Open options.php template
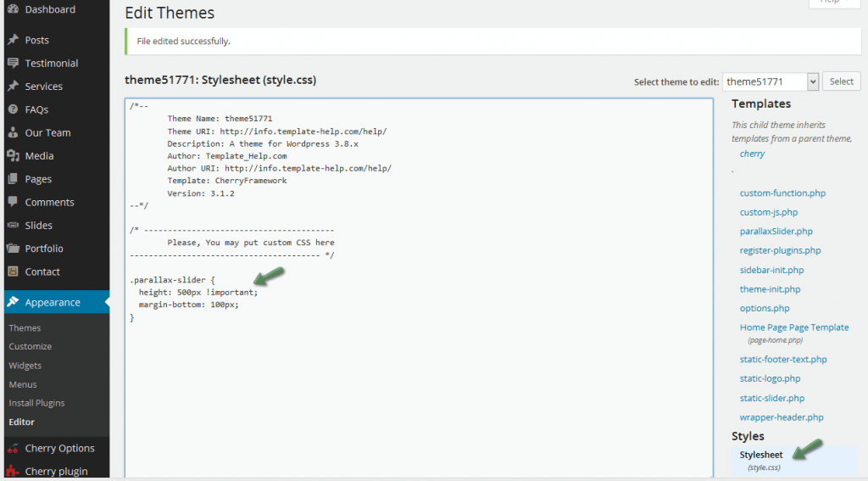The image size is (868, 481). [765, 309]
